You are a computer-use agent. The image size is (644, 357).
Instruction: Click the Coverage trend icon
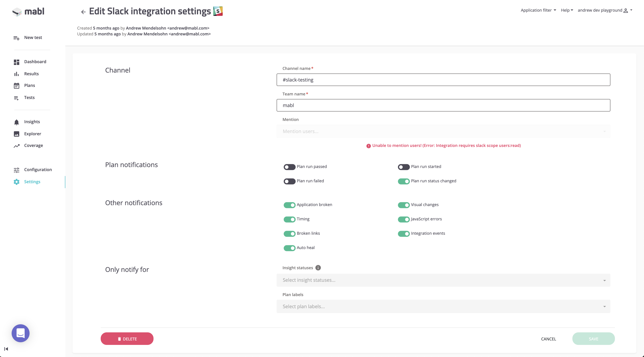[17, 146]
